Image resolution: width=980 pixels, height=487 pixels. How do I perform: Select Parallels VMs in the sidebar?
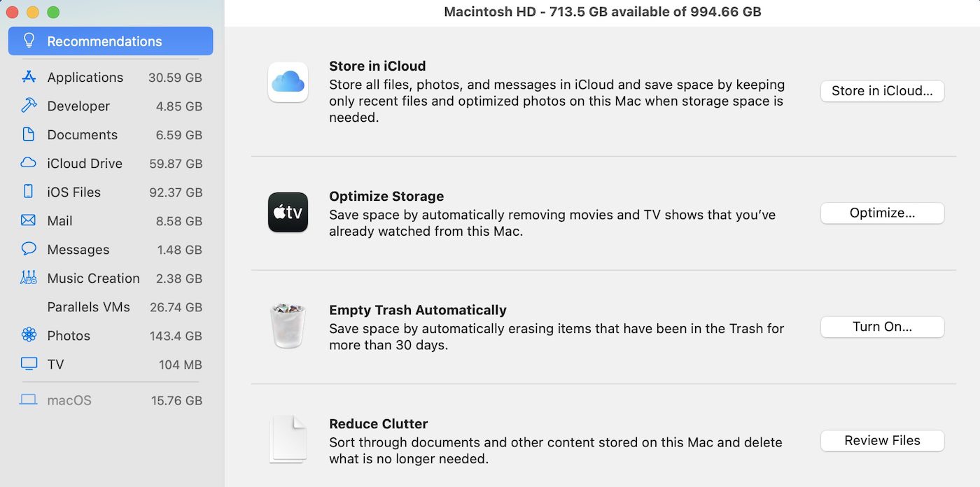tap(88, 306)
